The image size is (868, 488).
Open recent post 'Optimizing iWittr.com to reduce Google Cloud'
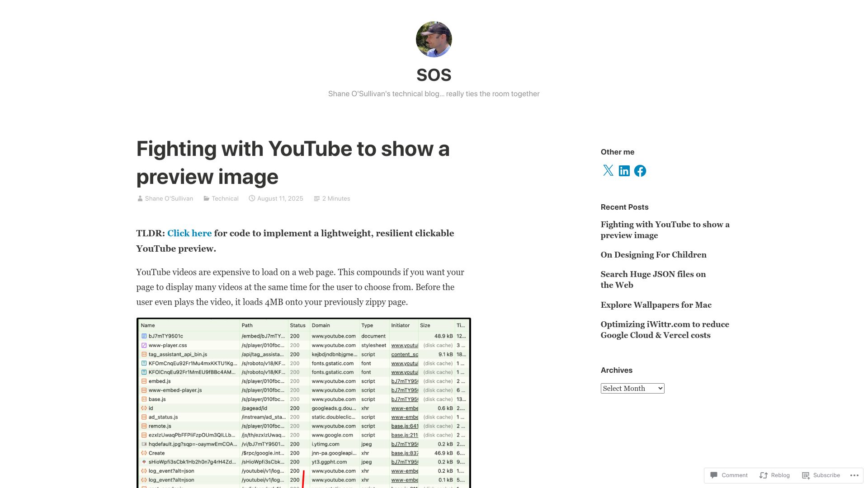pos(665,330)
